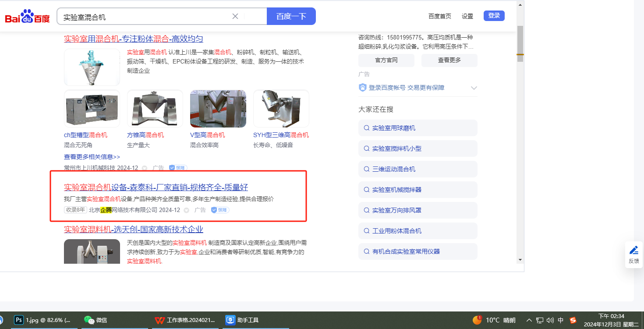Click the 官方官网 button
644x329 pixels.
click(386, 60)
